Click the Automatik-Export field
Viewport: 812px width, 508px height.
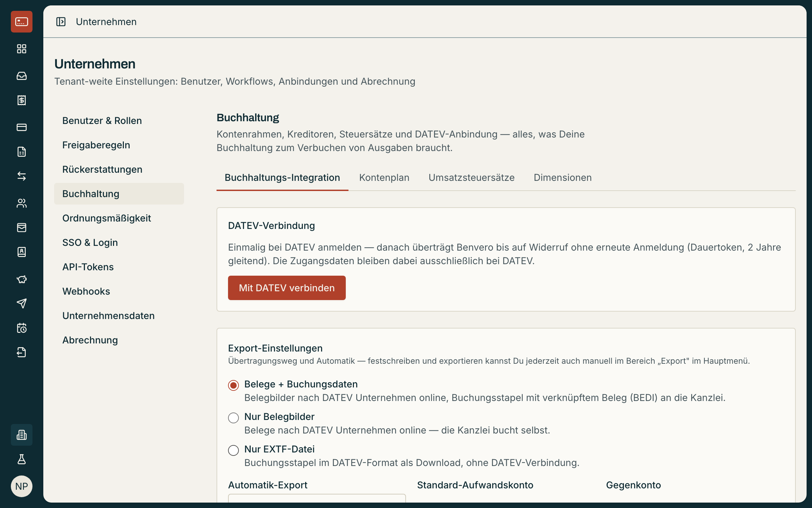[x=317, y=498]
